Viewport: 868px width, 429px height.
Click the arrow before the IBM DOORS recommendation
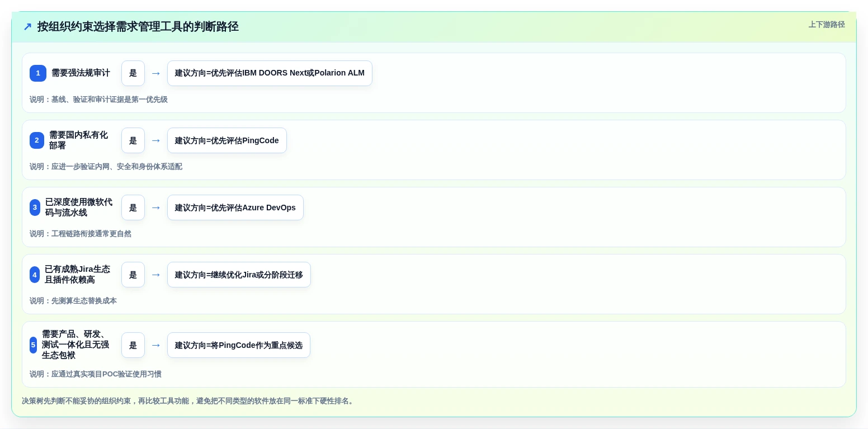pos(156,73)
